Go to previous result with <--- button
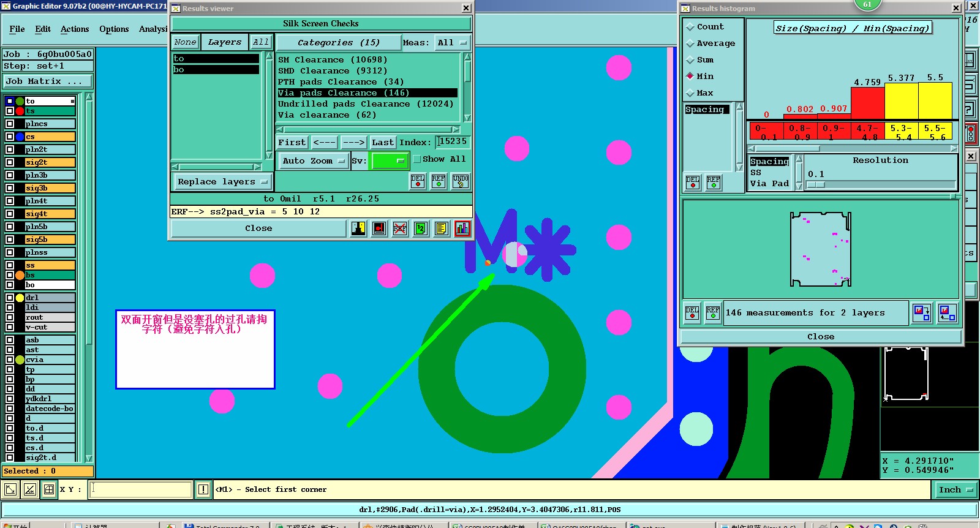The height and width of the screenshot is (528, 980). click(324, 143)
